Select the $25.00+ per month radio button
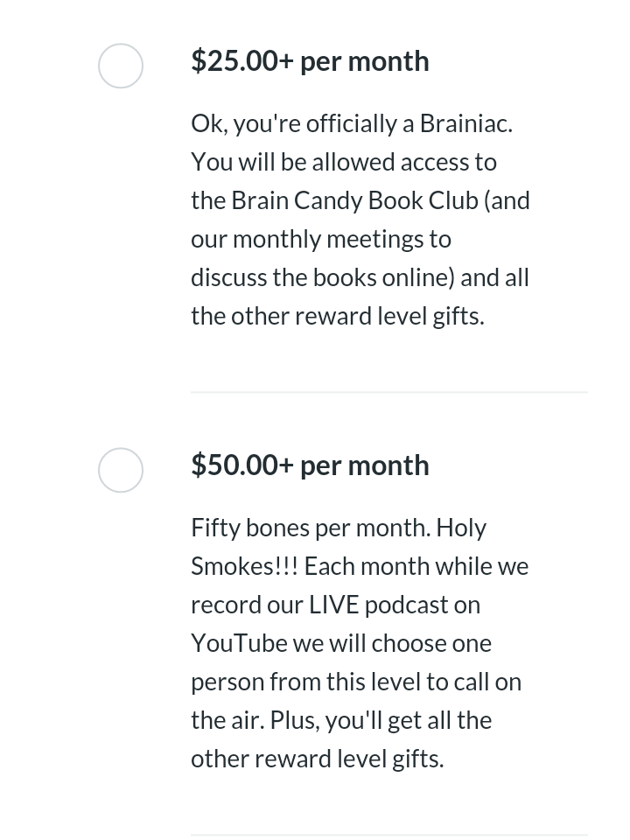Screen dimensions: 630x840 [x=121, y=66]
